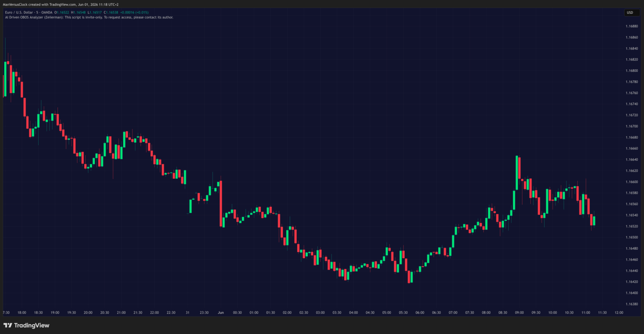Click the 1.16880 price axis label

point(632,26)
